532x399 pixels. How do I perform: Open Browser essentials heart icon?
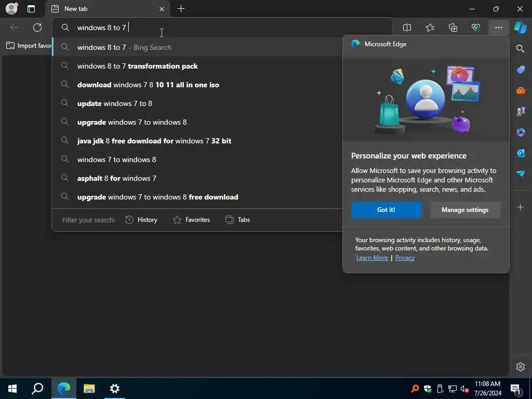pos(476,28)
